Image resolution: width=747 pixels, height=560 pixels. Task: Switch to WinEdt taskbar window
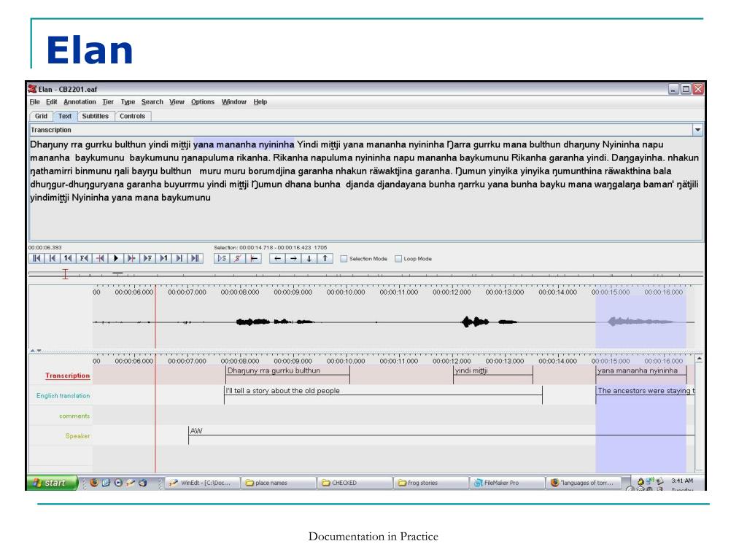pyautogui.click(x=202, y=483)
